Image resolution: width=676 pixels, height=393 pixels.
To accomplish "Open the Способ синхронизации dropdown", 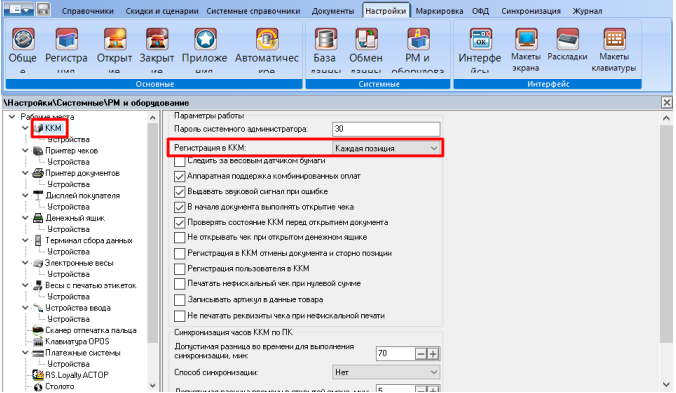I will [386, 372].
